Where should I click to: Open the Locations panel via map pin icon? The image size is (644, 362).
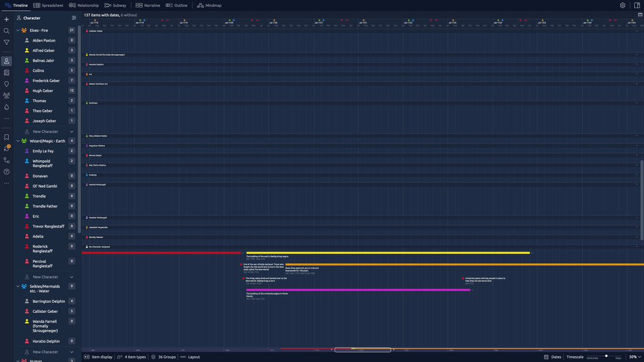6,84
